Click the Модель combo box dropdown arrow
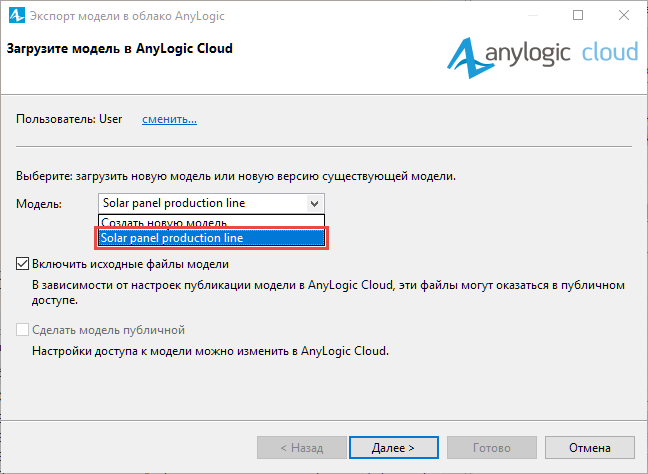The image size is (648, 474). click(x=314, y=203)
